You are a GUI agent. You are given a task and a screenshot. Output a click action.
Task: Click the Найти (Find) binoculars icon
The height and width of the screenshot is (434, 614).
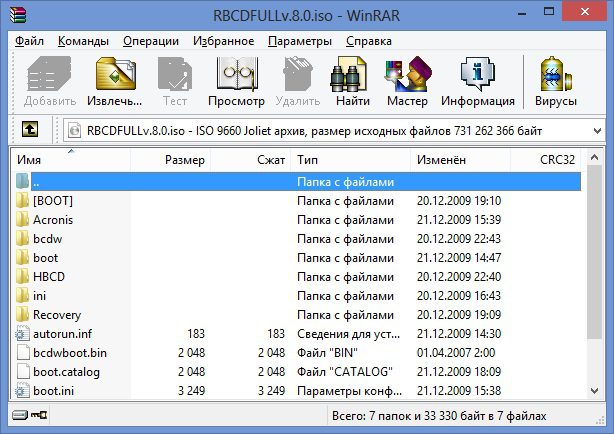click(x=349, y=74)
